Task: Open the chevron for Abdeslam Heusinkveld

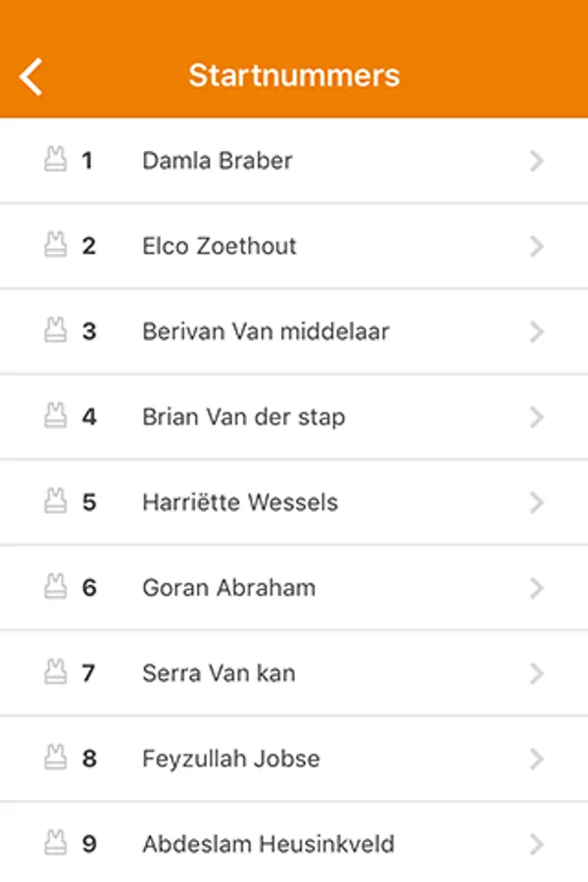Action: (x=536, y=844)
